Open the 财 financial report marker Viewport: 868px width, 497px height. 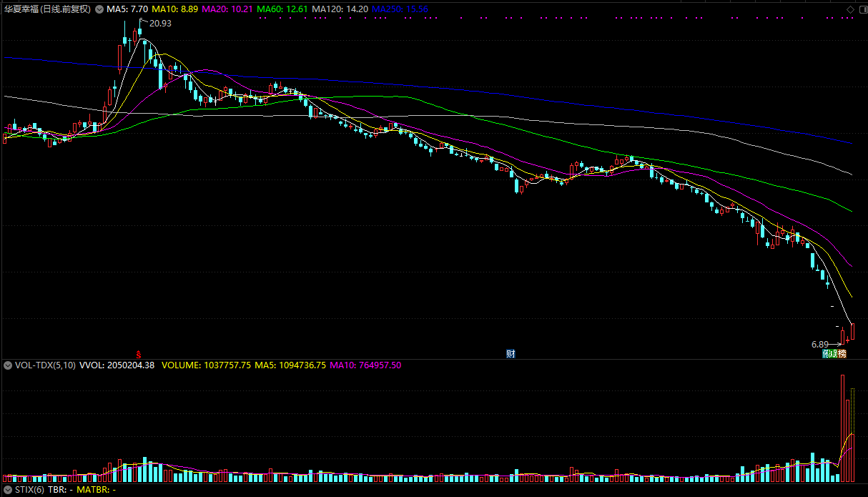(x=511, y=354)
